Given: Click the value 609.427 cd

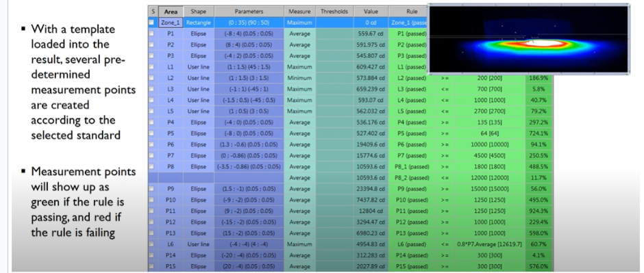Looking at the screenshot, I should pyautogui.click(x=371, y=67).
